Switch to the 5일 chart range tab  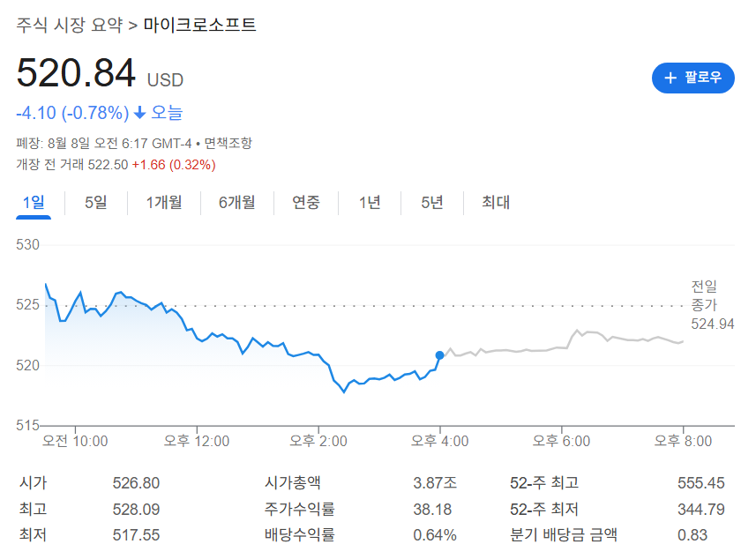point(95,203)
